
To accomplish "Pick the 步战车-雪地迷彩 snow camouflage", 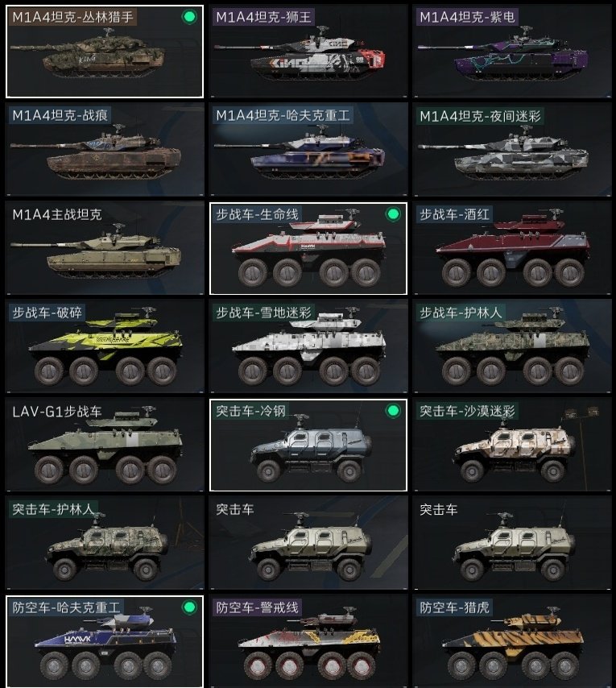I will pos(308,346).
